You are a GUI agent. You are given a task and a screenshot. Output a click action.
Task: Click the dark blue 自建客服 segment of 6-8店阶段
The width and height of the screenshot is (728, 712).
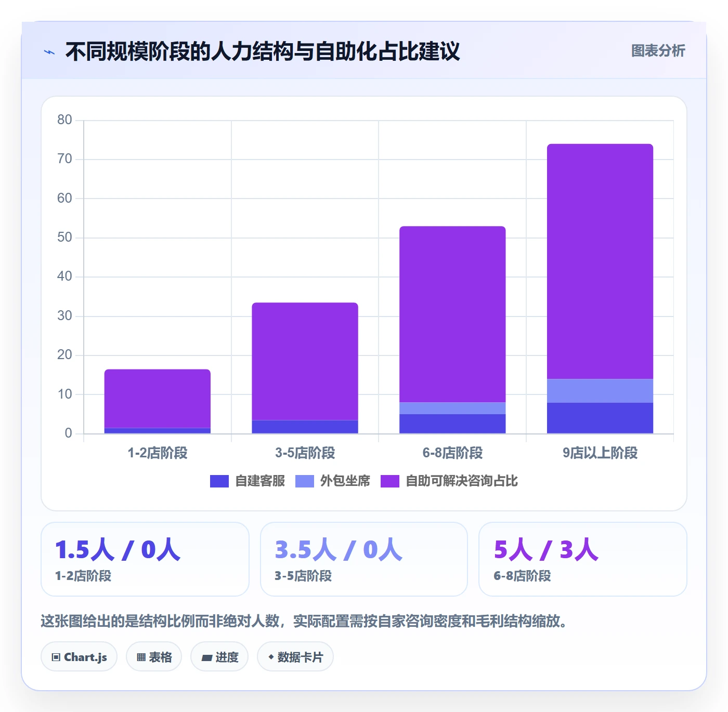[x=452, y=424]
